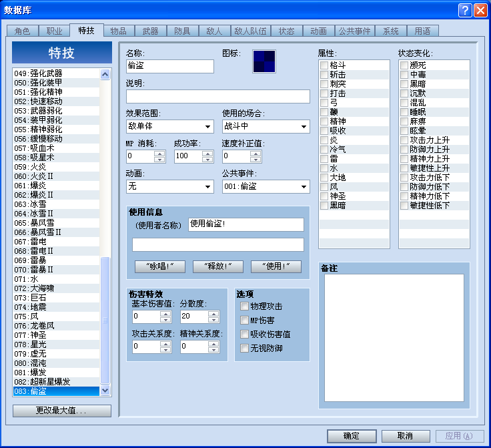Click the "释放!" message button
Viewport: 491px width, 448px height.
click(x=218, y=266)
